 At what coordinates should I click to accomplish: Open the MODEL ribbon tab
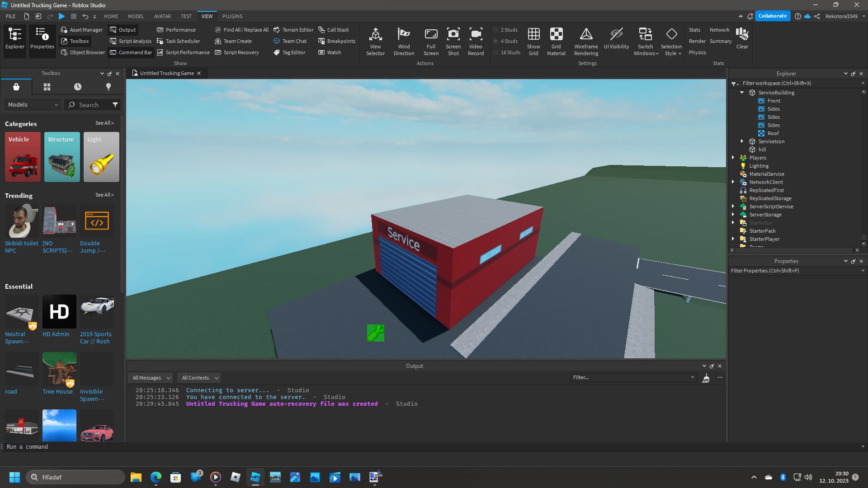(x=136, y=16)
